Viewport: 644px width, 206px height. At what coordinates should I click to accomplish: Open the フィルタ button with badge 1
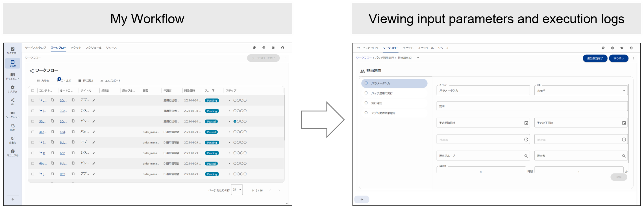click(x=64, y=80)
